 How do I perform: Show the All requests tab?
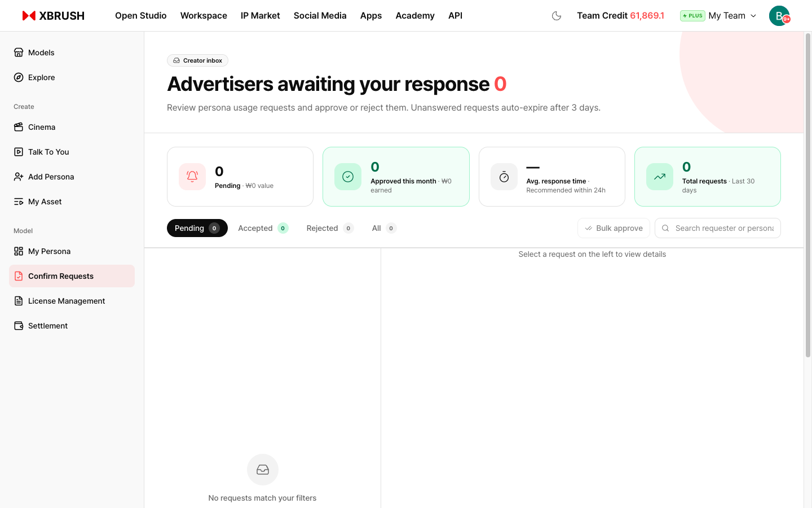(384, 228)
